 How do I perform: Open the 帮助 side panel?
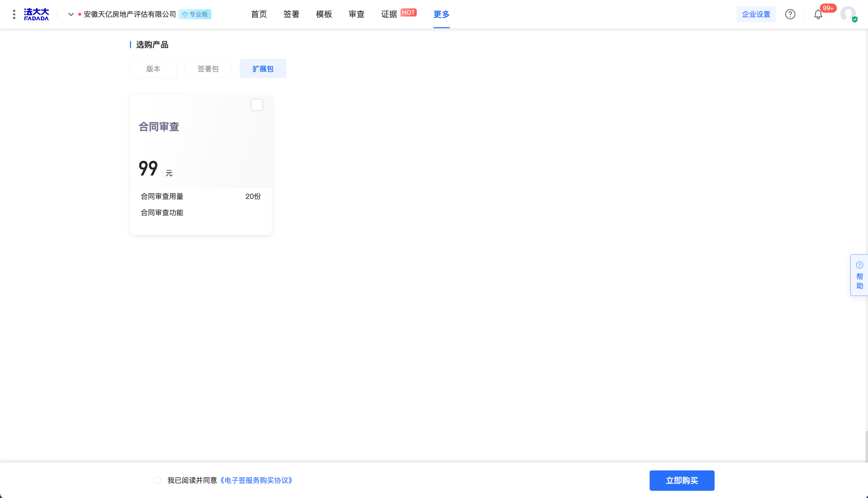859,275
